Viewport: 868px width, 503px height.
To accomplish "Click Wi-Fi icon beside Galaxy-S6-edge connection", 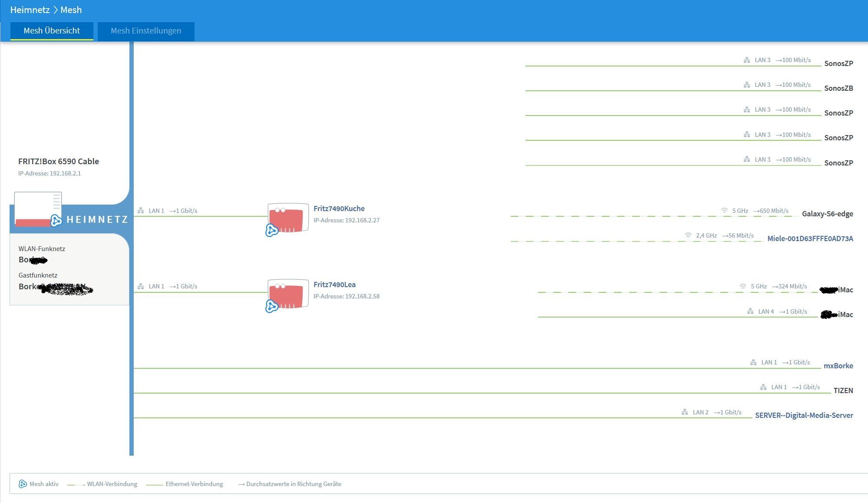I will pos(724,211).
